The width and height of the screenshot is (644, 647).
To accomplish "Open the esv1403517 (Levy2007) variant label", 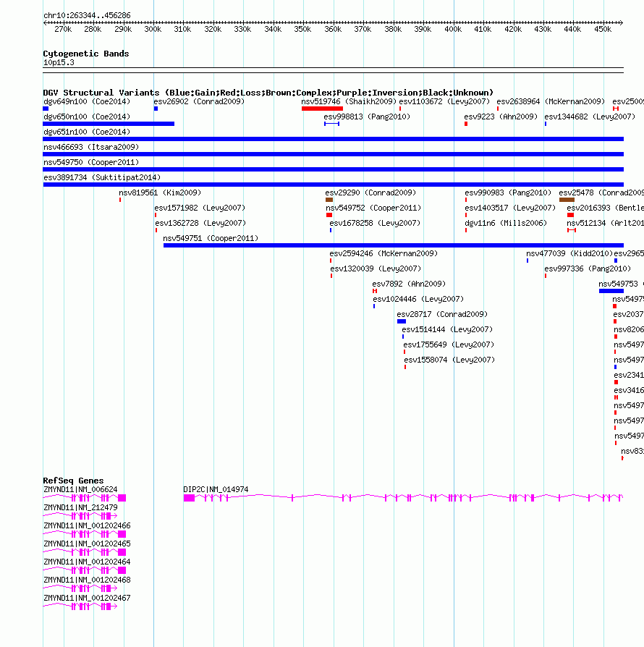I will [510, 208].
